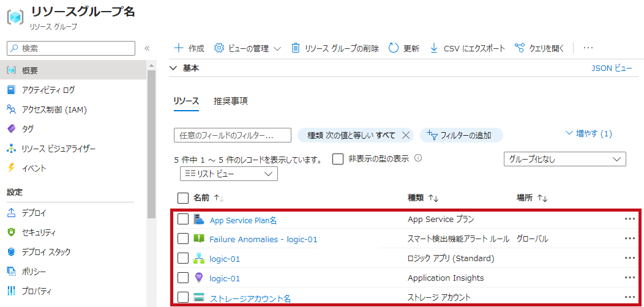The image size is (644, 307).
Task: Click the sidebar scrollbar up arrow
Action: (x=151, y=65)
